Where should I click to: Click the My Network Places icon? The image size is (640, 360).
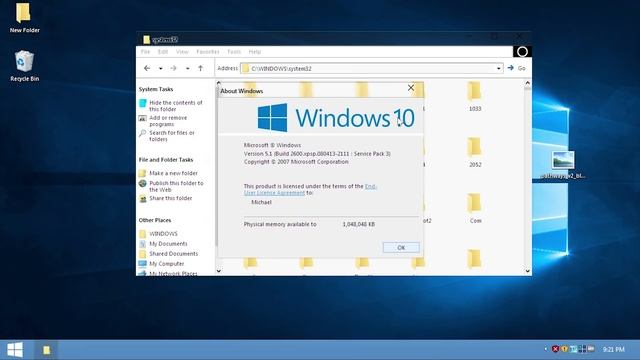(142, 273)
